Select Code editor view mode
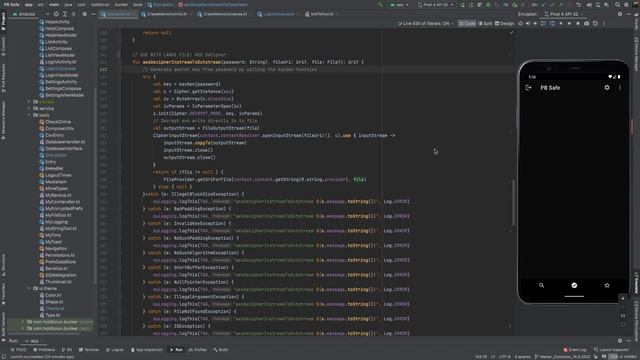The height and width of the screenshot is (360, 640). pyautogui.click(x=467, y=24)
